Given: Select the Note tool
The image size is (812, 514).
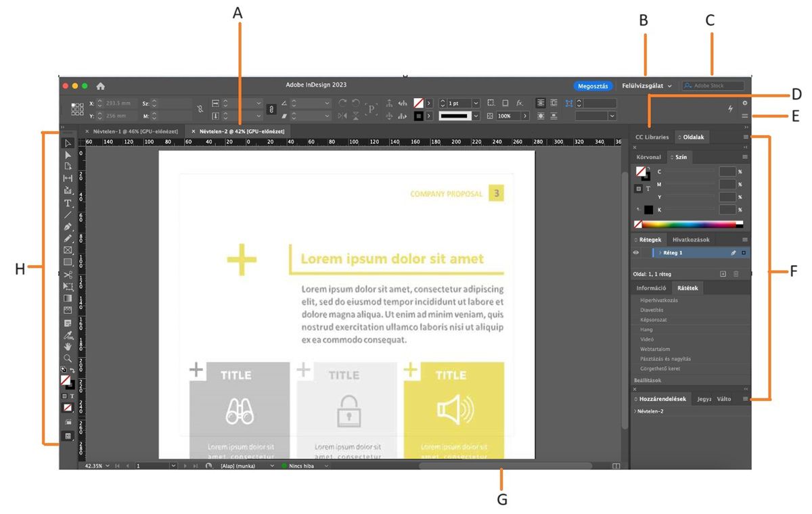Looking at the screenshot, I should coord(68,323).
